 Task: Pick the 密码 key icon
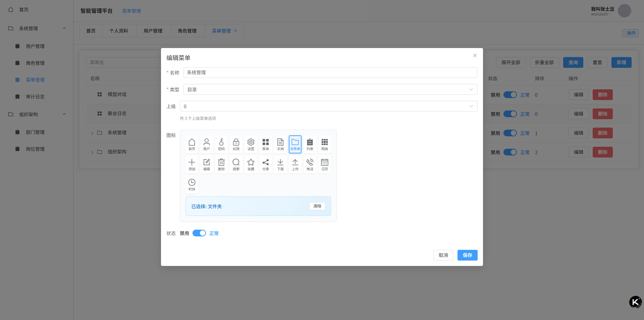pos(221,144)
